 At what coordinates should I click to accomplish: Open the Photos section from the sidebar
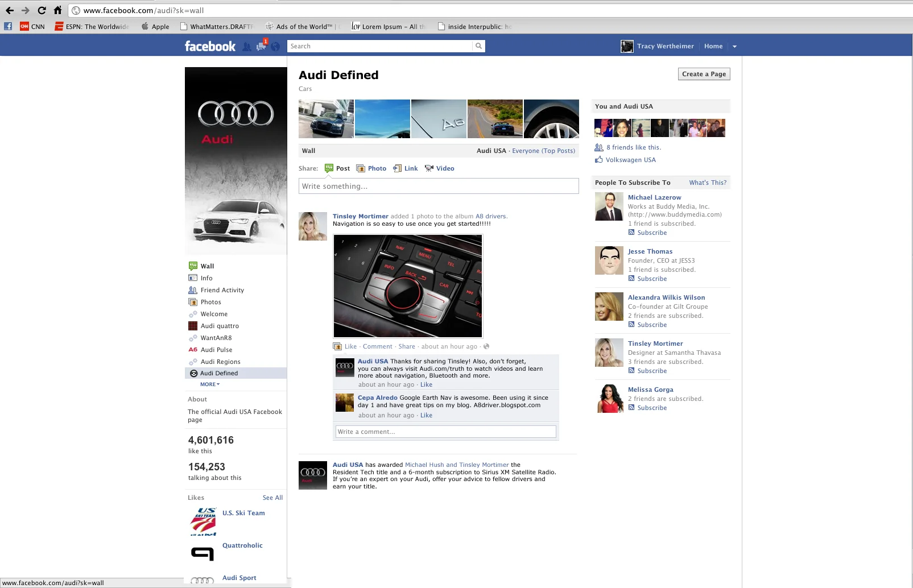209,302
